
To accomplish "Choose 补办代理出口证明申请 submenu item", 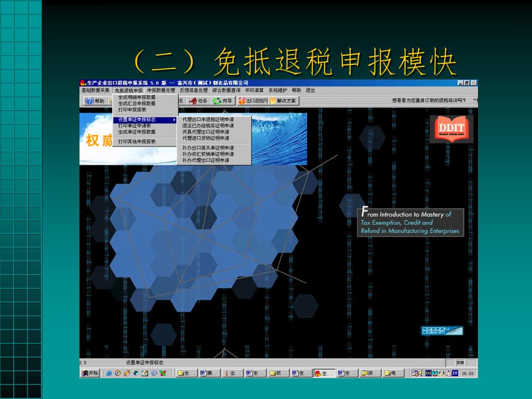I will pos(214,160).
